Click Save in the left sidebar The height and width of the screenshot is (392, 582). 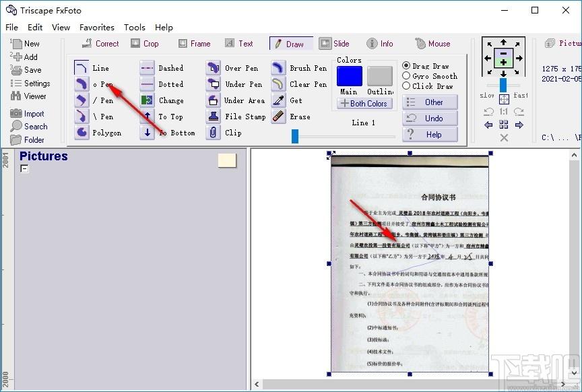pyautogui.click(x=26, y=70)
